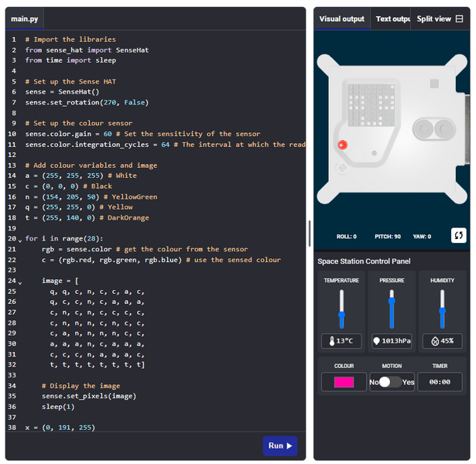Click the red joystick on Sense HAT
Viewport: 476px width, 464px height.
tap(342, 145)
